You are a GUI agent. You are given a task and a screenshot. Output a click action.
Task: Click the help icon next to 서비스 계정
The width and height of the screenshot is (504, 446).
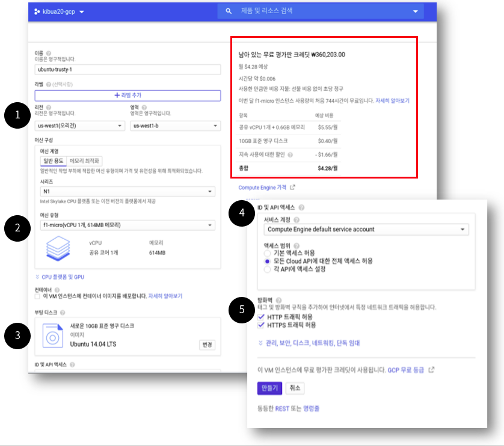point(297,220)
